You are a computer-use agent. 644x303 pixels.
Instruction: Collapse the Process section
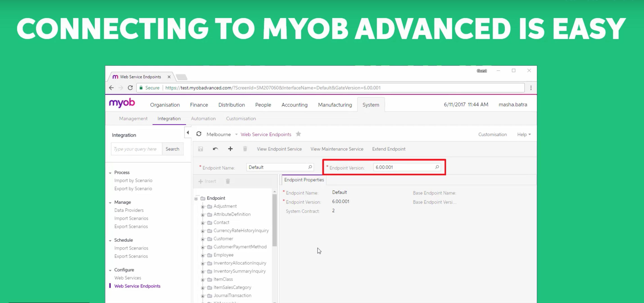pos(110,173)
